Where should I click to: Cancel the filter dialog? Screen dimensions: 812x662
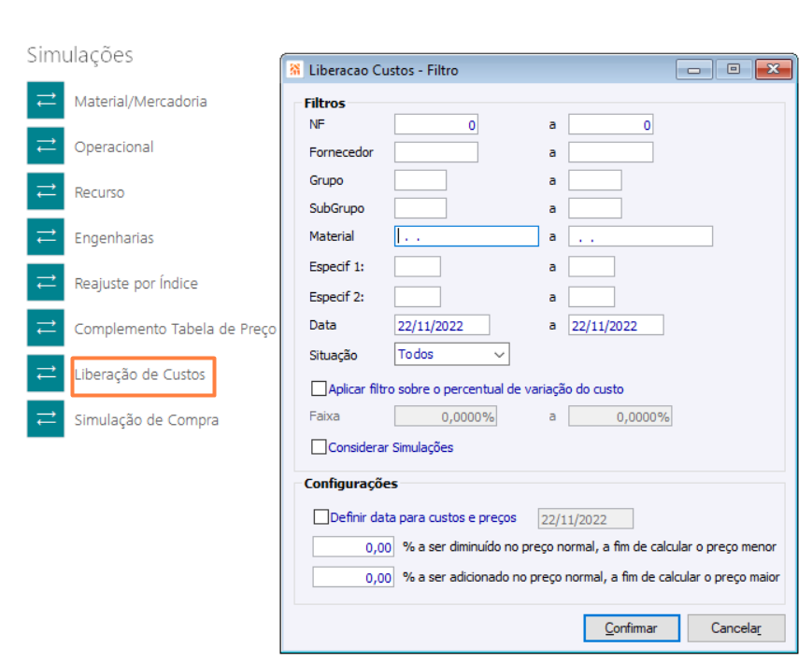point(736,627)
